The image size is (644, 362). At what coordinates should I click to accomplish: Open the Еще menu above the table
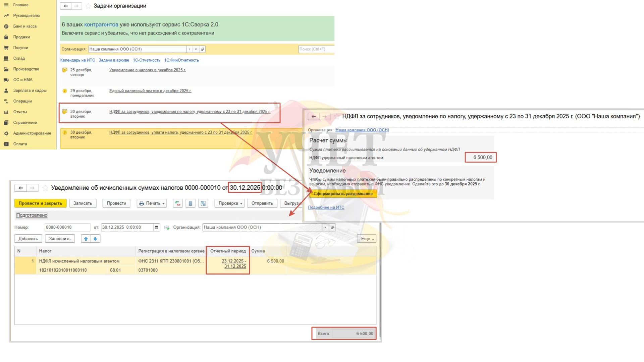point(367,239)
